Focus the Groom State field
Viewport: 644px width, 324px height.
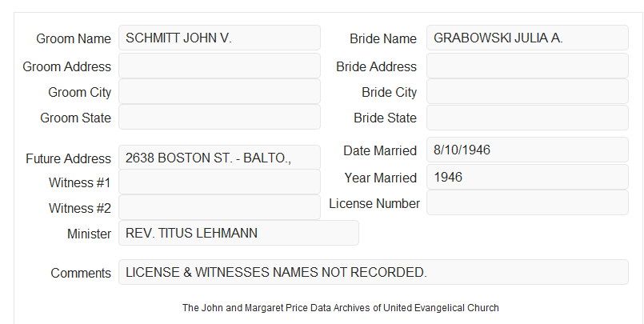[219, 117]
